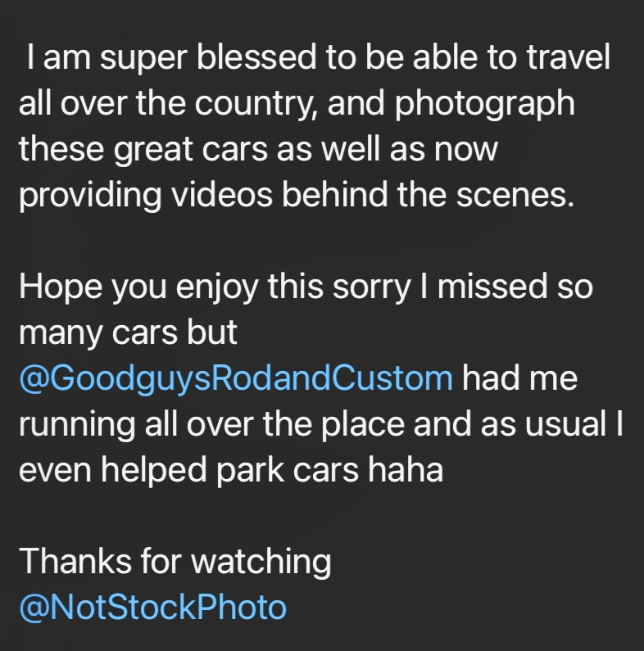Click the 'these great cars as well as now' line
The height and width of the screenshot is (651, 644).
point(258,150)
